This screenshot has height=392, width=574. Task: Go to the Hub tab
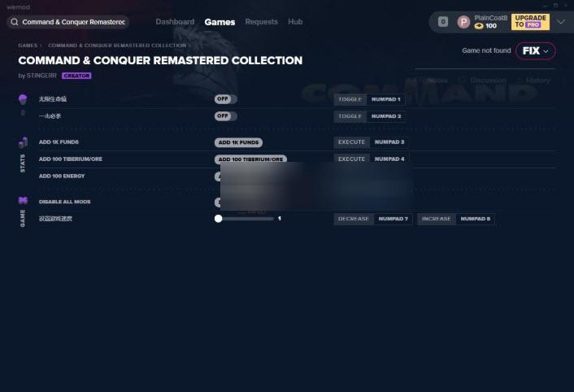(295, 22)
